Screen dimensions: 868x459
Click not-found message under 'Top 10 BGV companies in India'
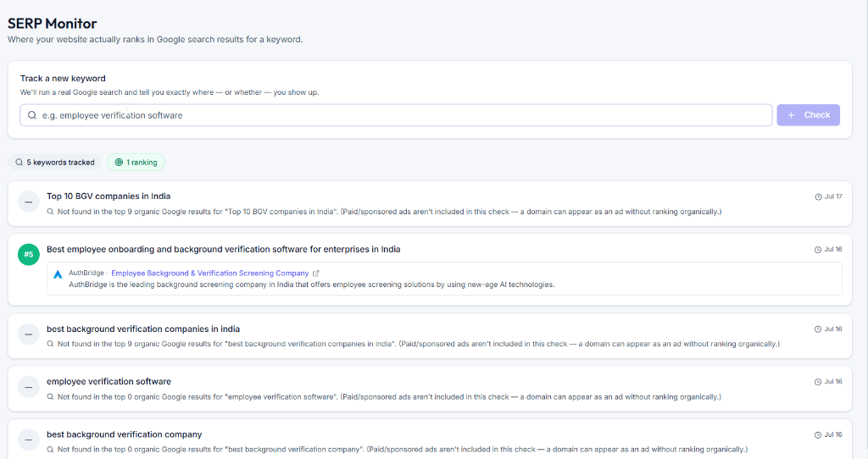coord(390,212)
